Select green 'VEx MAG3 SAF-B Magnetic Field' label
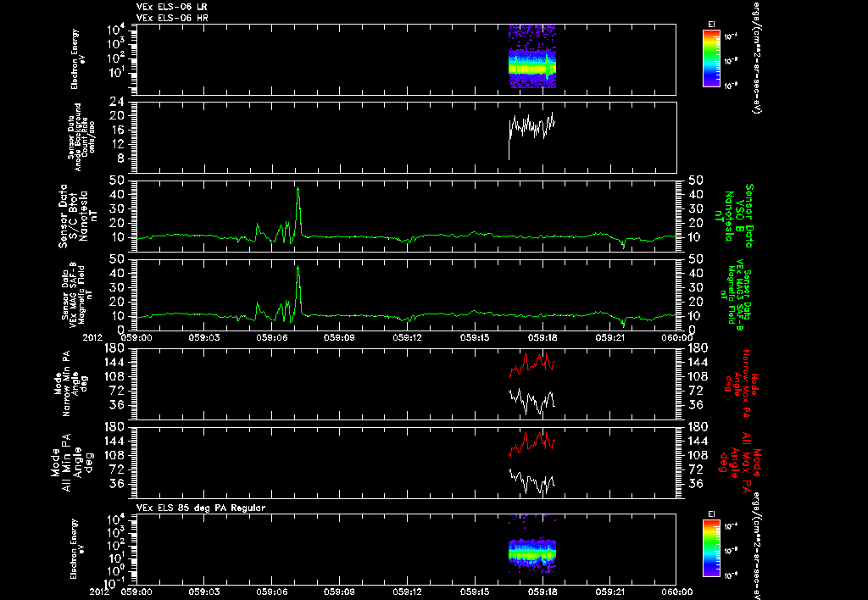 click(736, 295)
